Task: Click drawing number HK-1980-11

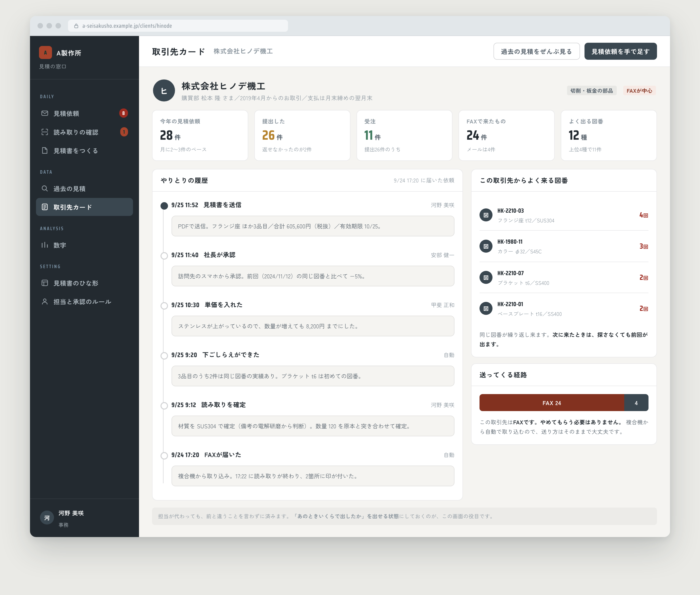Action: tap(510, 242)
